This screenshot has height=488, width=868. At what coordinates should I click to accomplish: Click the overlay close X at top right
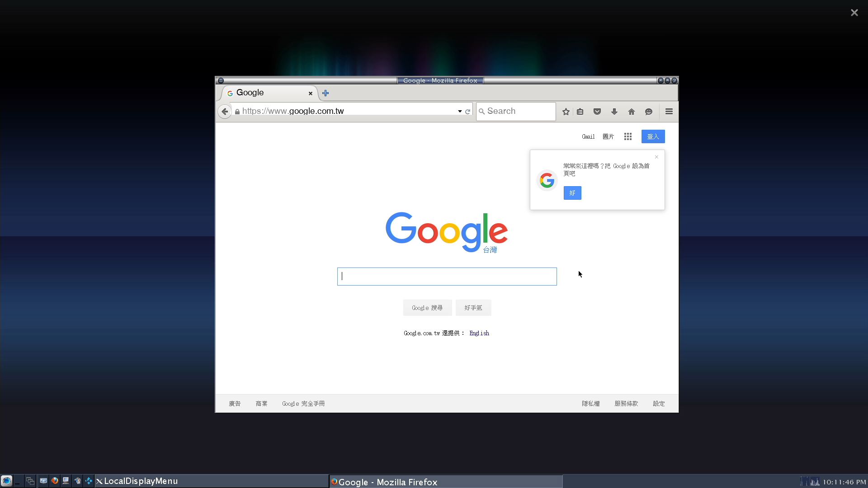point(854,13)
